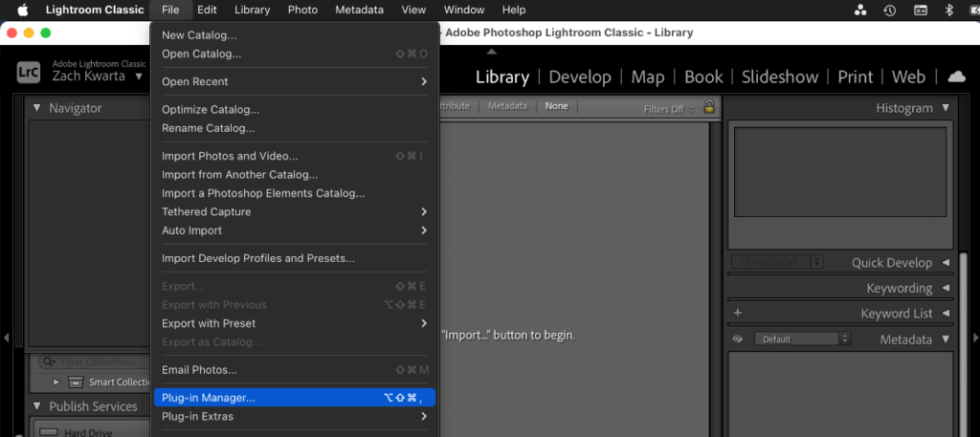980x437 pixels.
Task: Expand the Keyword List panel
Action: 945,314
